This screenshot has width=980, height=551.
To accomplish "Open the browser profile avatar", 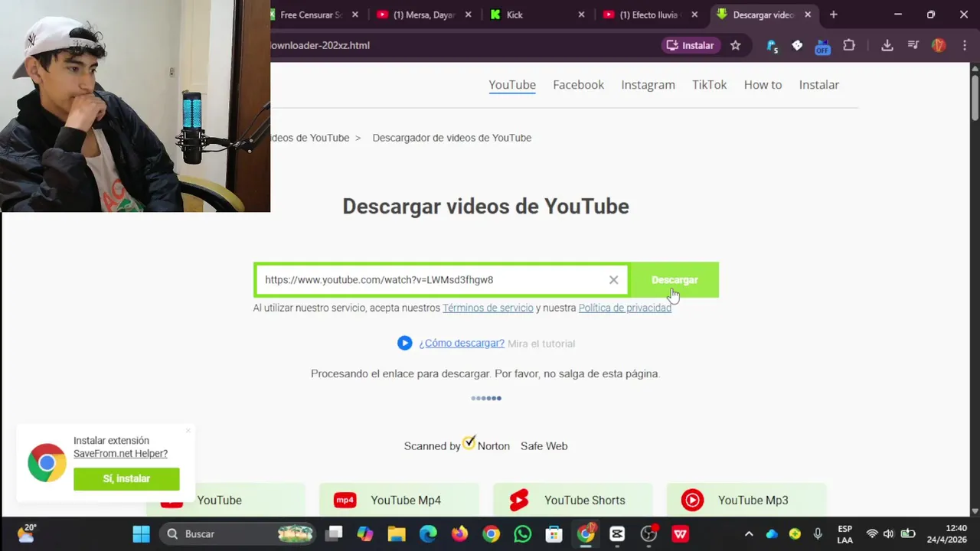I will click(x=939, y=45).
